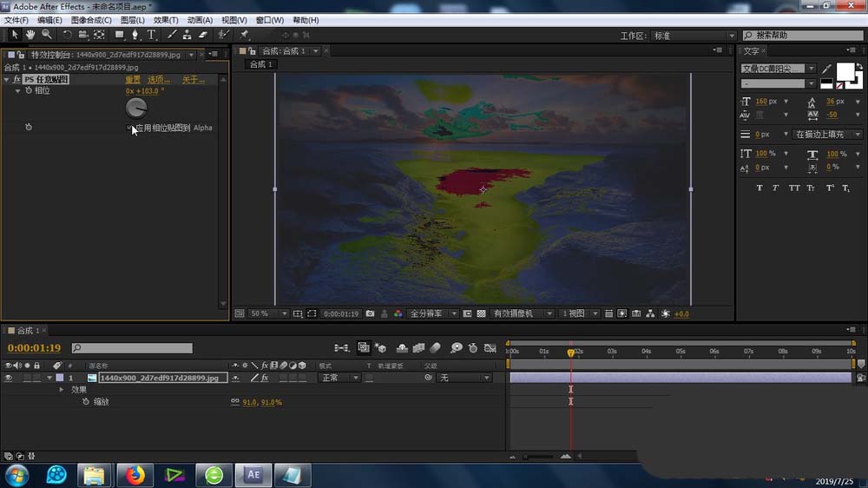Open the 效果(T) menu
This screenshot has height=488, width=868.
pyautogui.click(x=165, y=20)
